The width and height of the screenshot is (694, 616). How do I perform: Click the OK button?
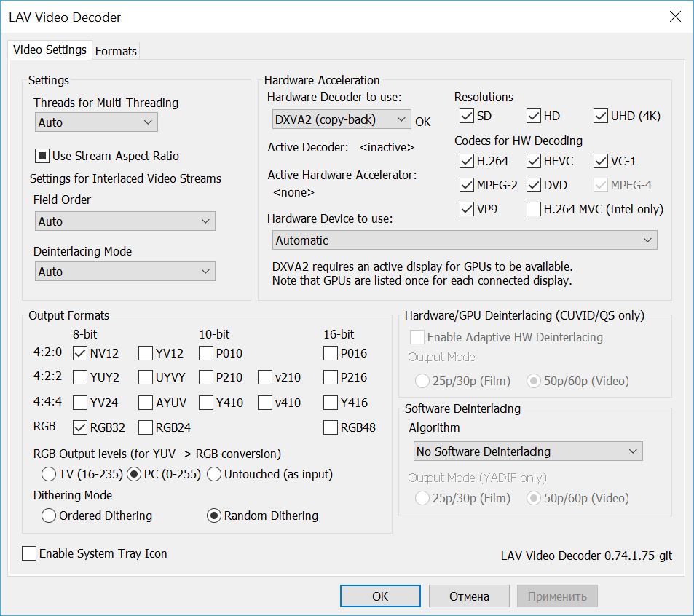(x=380, y=596)
